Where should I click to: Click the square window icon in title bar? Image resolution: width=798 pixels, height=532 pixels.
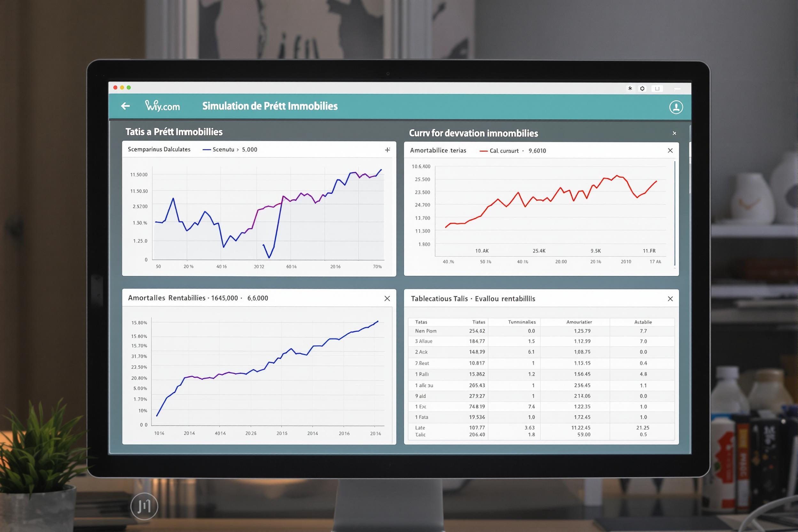pyautogui.click(x=657, y=89)
